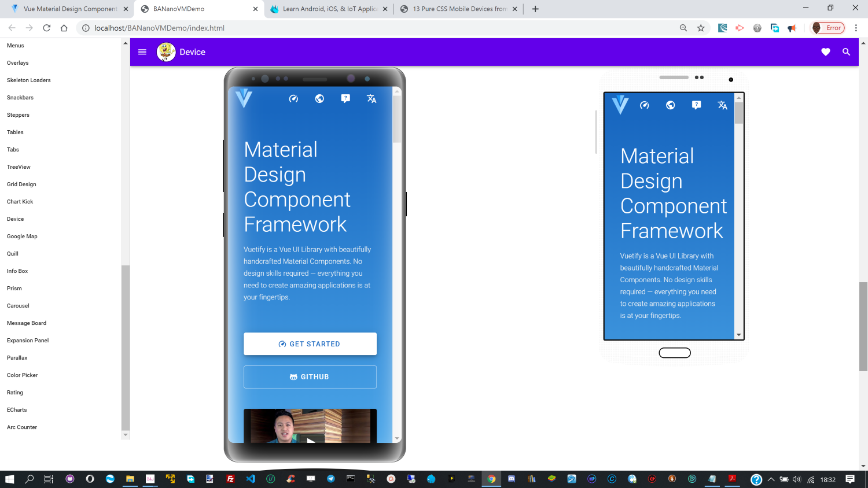Open Prism in sidebar

[x=14, y=289]
